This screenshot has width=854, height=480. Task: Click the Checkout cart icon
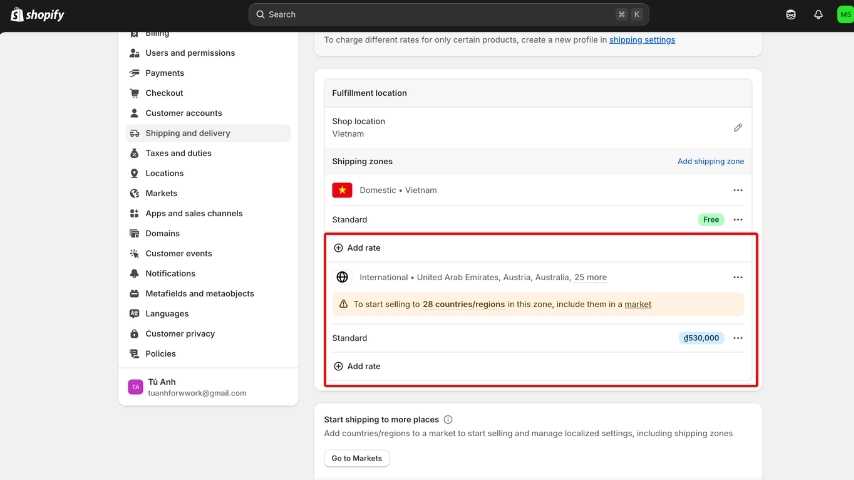click(135, 93)
